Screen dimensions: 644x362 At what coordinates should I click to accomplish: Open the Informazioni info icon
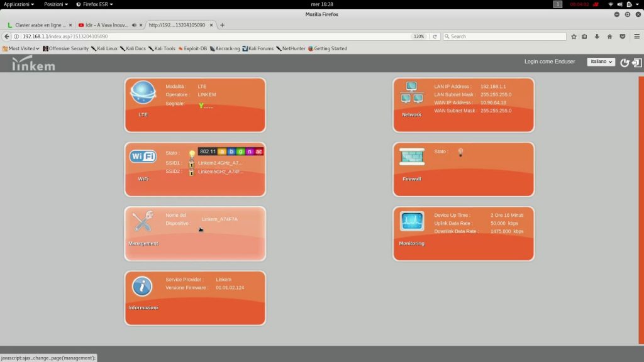coord(142,287)
